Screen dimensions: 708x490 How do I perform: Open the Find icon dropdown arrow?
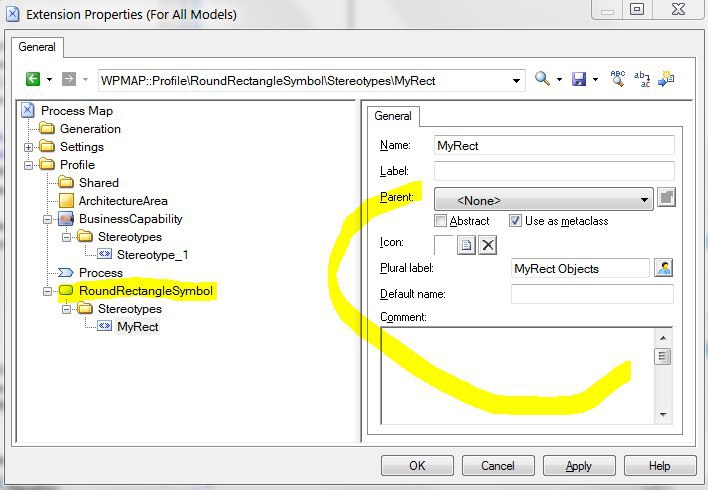pyautogui.click(x=559, y=80)
